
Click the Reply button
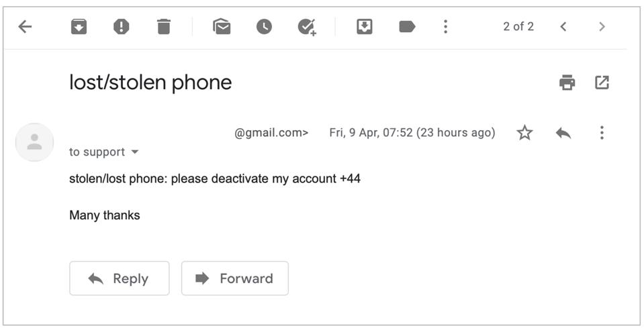[x=120, y=278]
